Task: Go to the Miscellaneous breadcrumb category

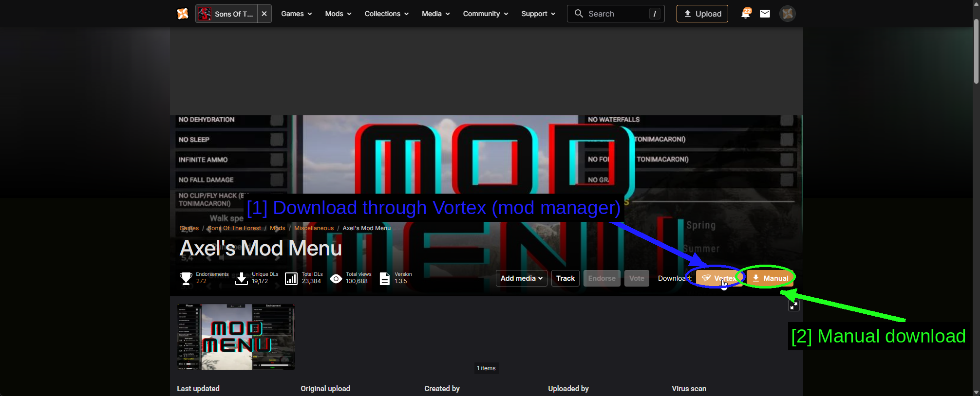Action: click(314, 228)
